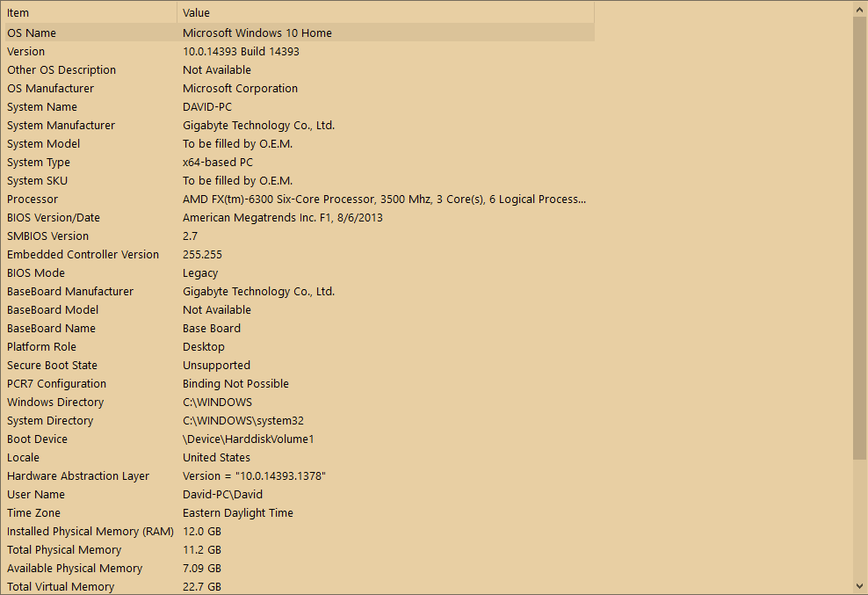Select the Locale row
Image resolution: width=868 pixels, height=595 pixels.
(300, 458)
